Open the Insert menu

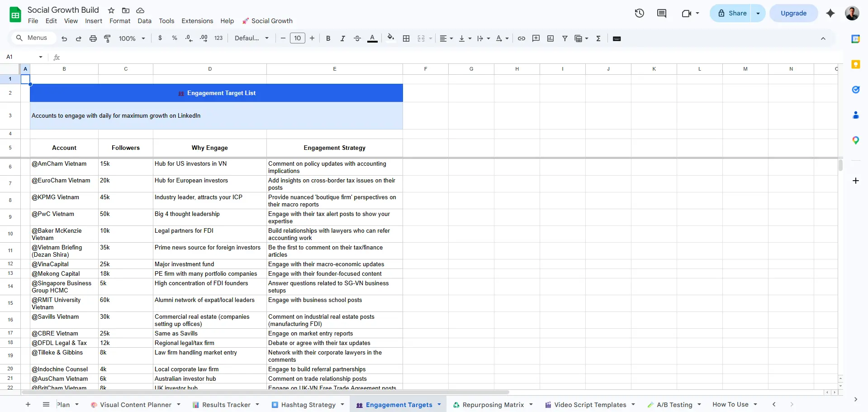click(x=94, y=21)
